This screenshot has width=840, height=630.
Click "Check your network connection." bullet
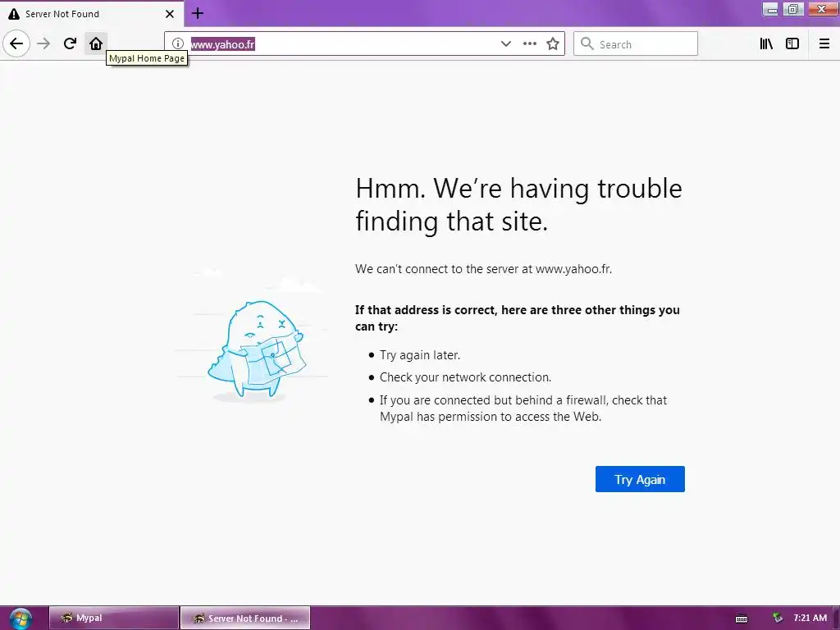465,377
